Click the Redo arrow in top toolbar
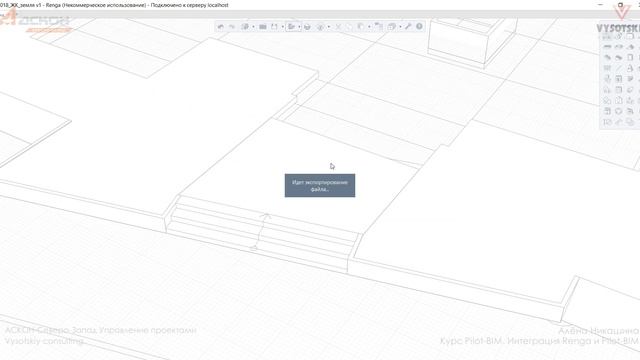This screenshot has height=360, width=640. [232, 27]
